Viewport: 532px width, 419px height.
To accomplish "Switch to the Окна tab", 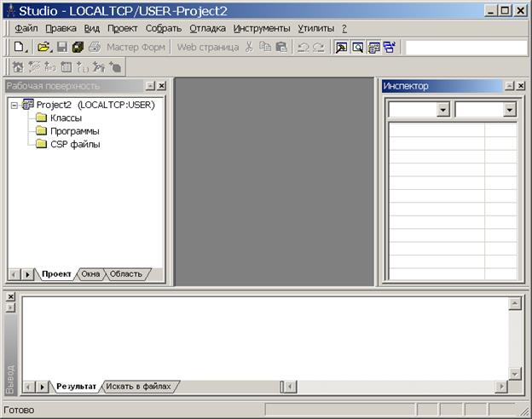I will point(90,274).
